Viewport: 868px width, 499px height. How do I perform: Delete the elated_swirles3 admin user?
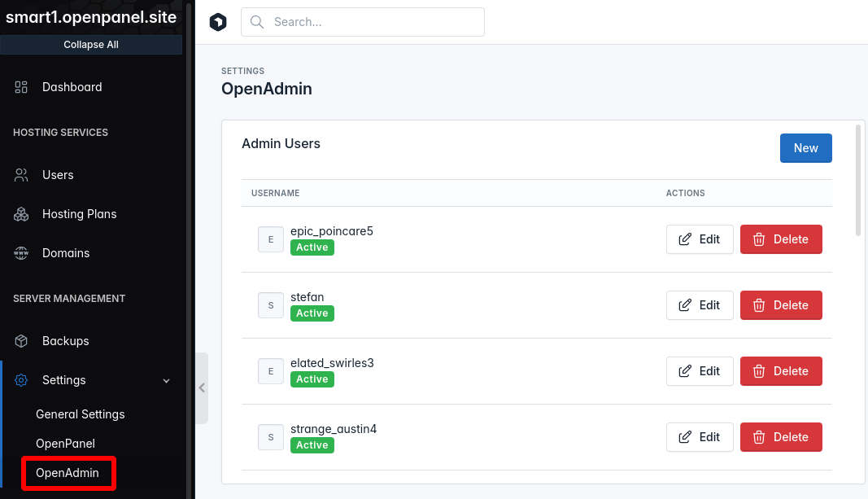(780, 371)
